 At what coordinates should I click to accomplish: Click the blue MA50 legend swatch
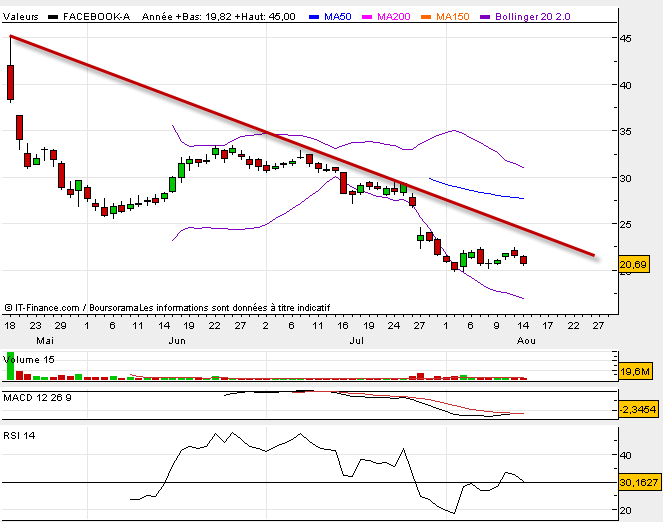(x=314, y=17)
